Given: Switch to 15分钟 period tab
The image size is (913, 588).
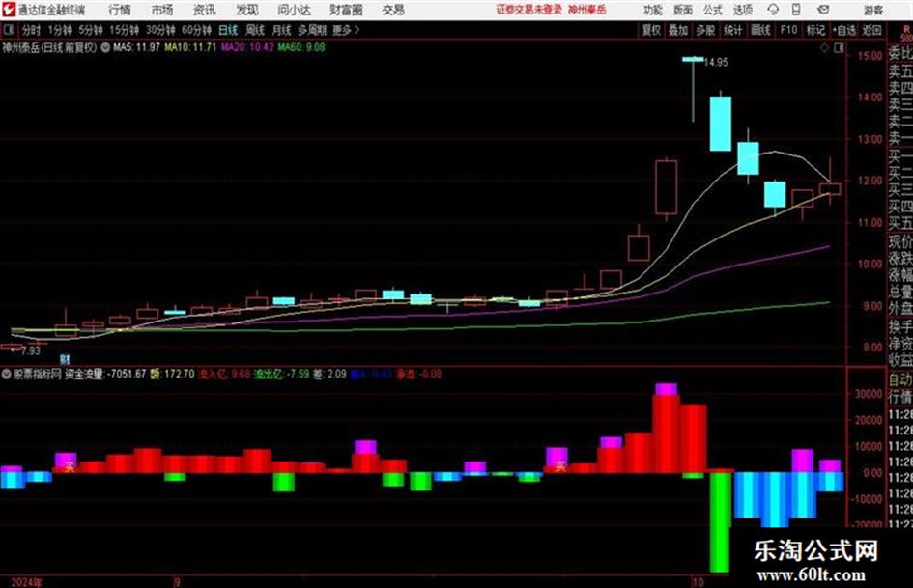Looking at the screenshot, I should [125, 30].
